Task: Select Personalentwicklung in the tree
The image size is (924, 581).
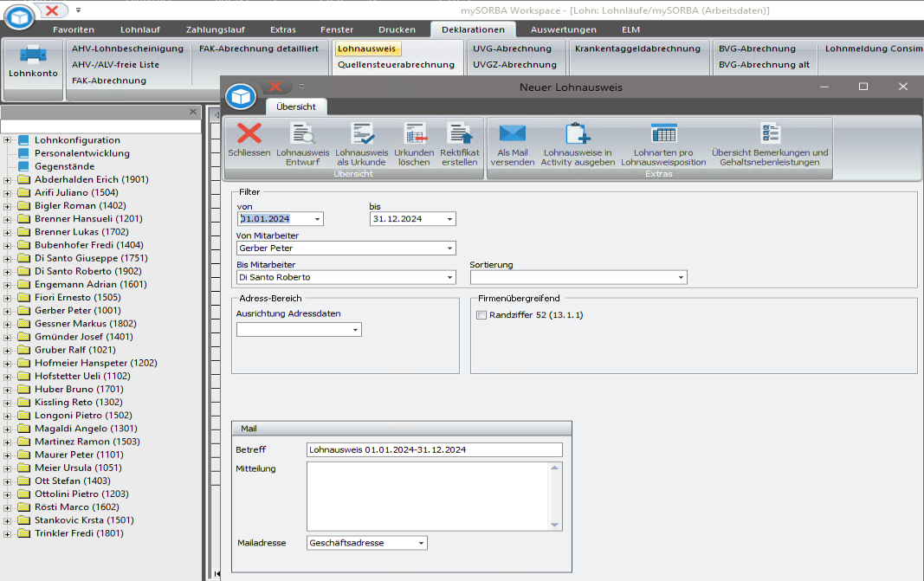Action: tap(82, 153)
